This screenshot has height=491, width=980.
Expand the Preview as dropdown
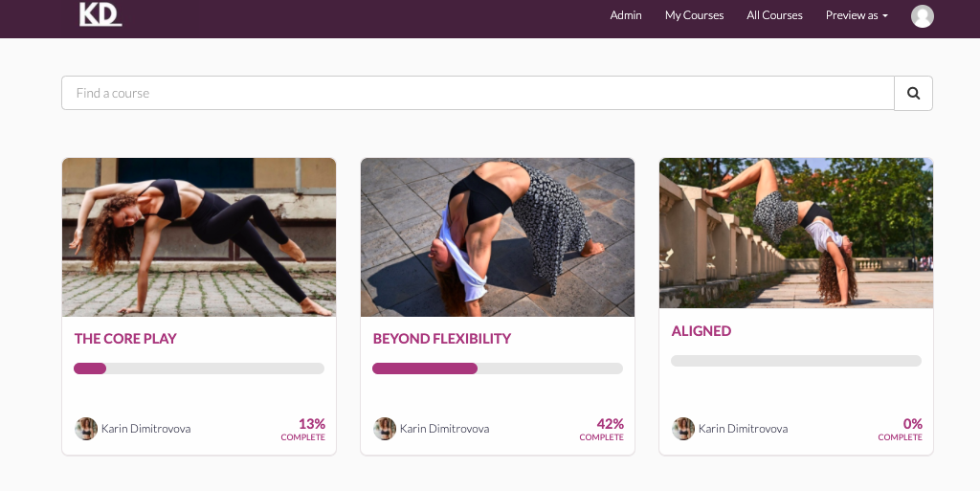pos(857,15)
